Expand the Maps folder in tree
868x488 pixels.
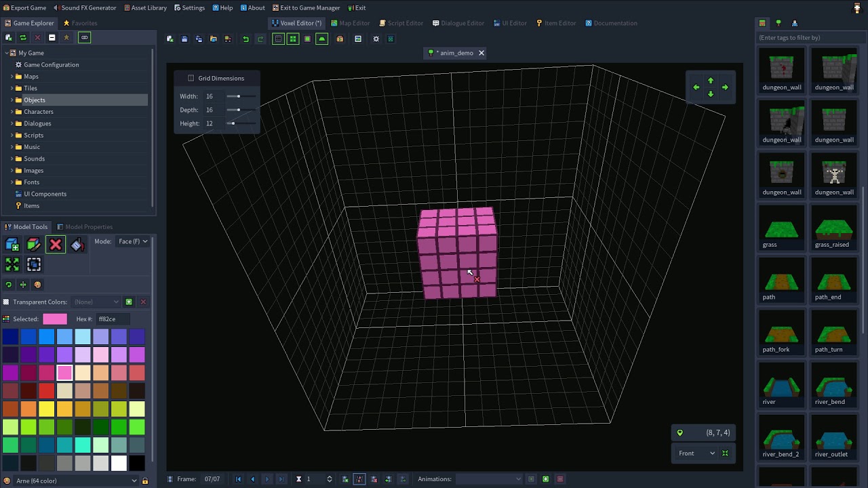click(x=12, y=77)
